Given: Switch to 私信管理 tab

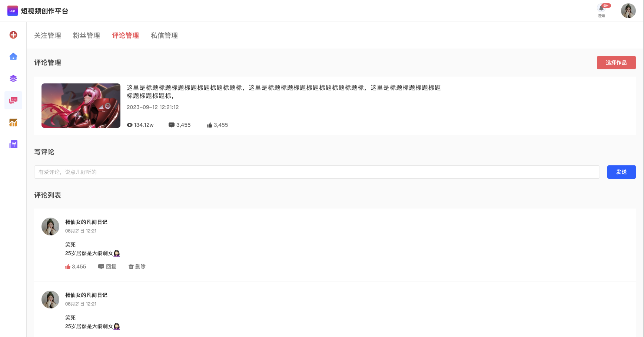Looking at the screenshot, I should click(164, 36).
